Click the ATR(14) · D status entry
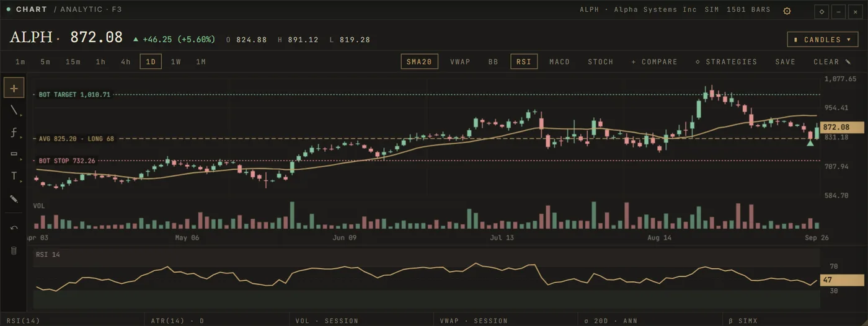This screenshot has width=868, height=326. pyautogui.click(x=177, y=321)
